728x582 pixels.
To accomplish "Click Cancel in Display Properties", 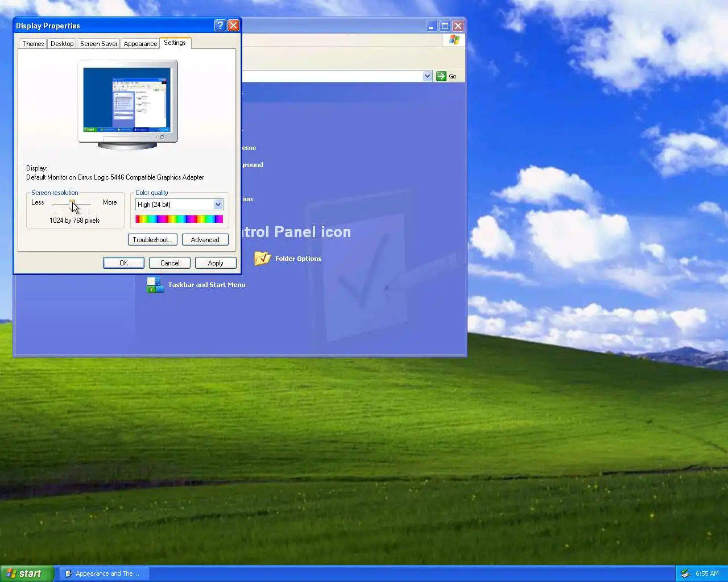I will pos(169,263).
